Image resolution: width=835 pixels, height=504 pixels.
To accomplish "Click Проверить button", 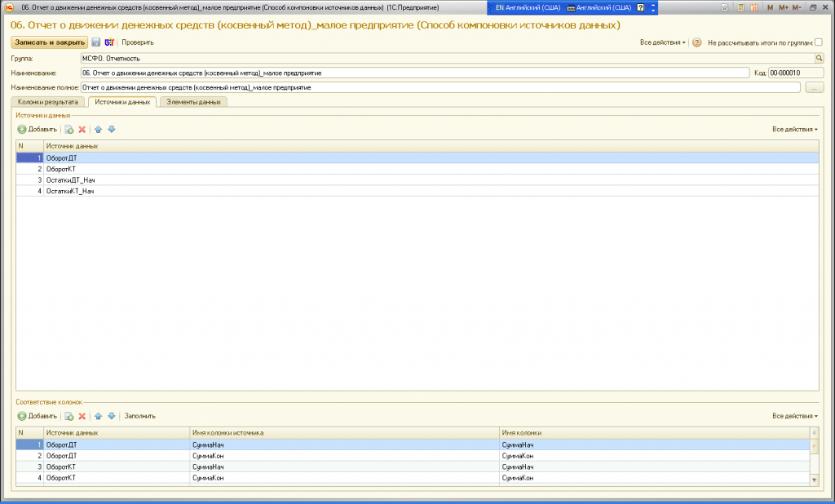I will (x=137, y=42).
